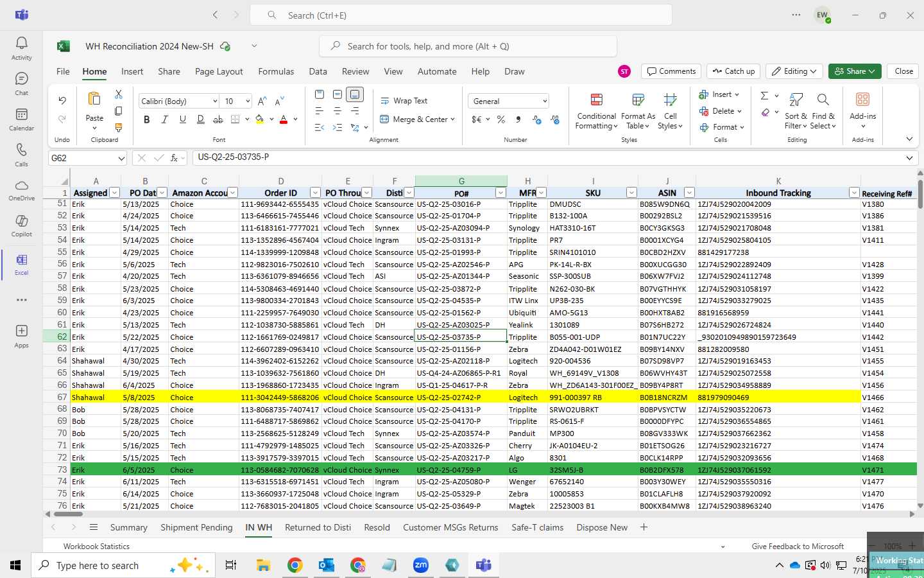The image size is (924, 578).
Task: Open Teams Calendar in sidebar
Action: pyautogui.click(x=21, y=119)
